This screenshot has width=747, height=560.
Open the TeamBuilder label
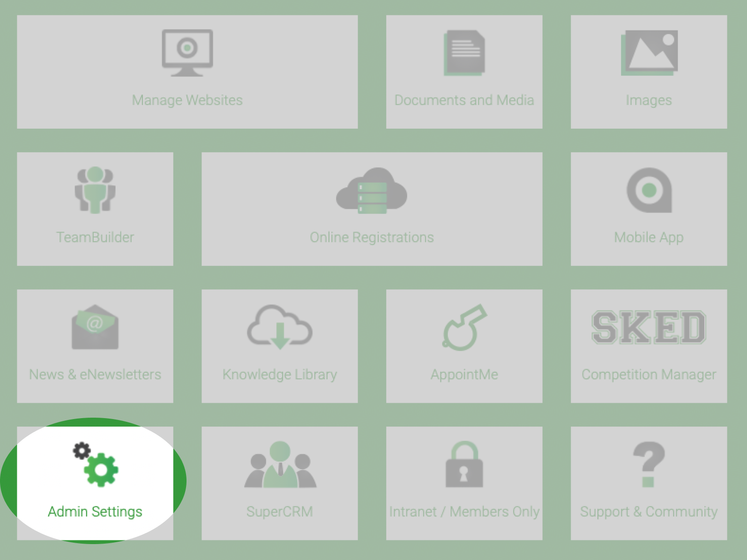tap(95, 237)
